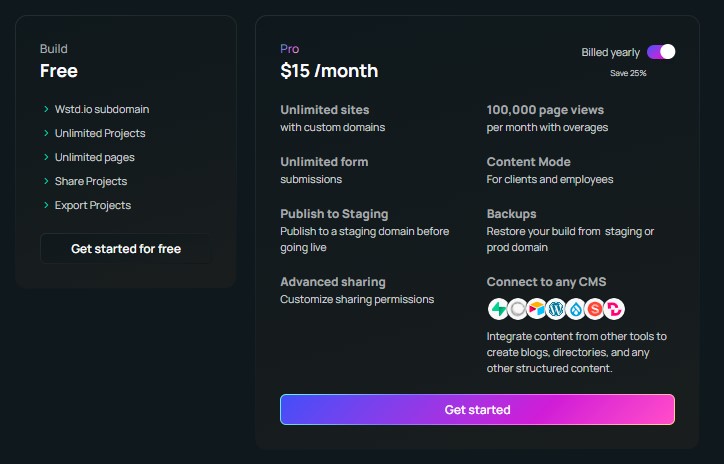
Task: Click the Get started for free button
Action: pos(126,248)
